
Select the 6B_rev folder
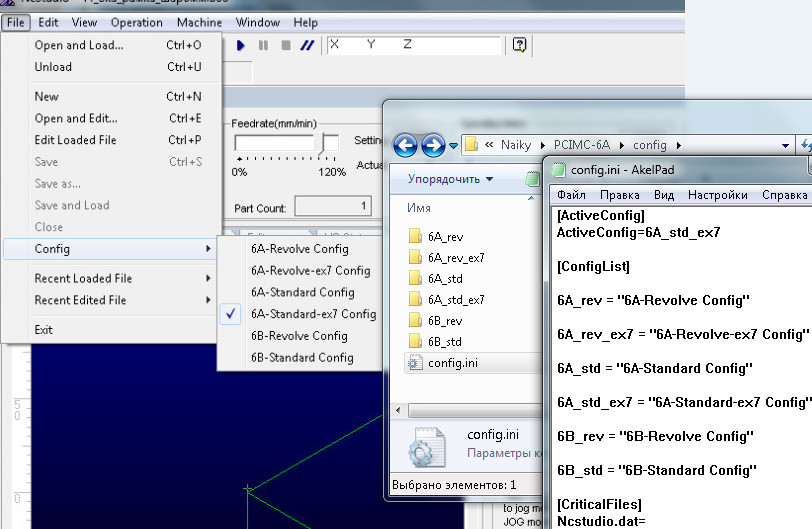(436, 321)
